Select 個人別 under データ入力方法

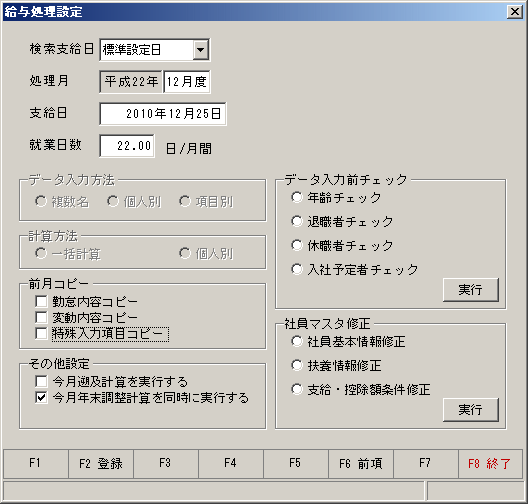(x=113, y=201)
